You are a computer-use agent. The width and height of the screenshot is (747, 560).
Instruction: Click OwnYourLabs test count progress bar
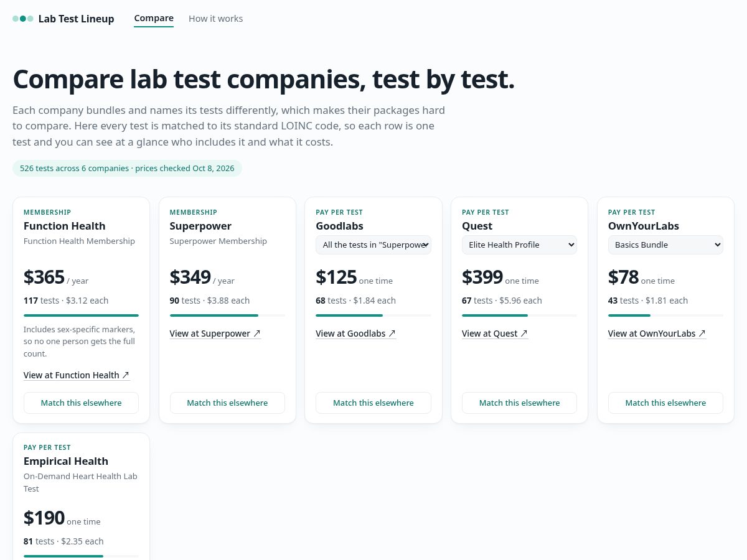[x=665, y=315]
